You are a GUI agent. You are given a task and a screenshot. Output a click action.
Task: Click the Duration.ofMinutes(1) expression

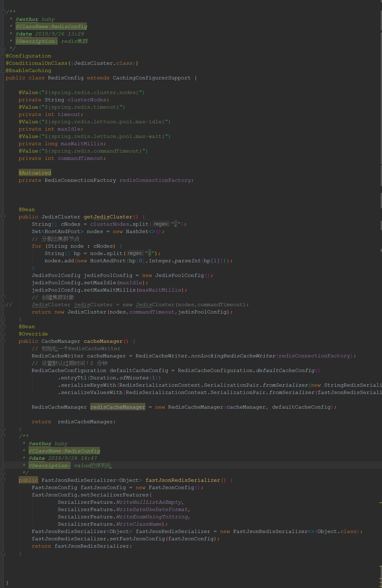tap(124, 378)
